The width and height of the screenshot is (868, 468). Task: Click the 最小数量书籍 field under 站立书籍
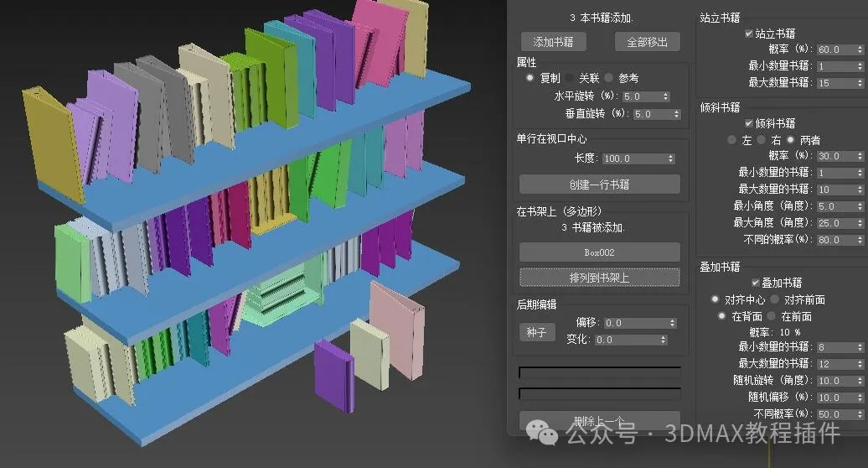pos(836,66)
